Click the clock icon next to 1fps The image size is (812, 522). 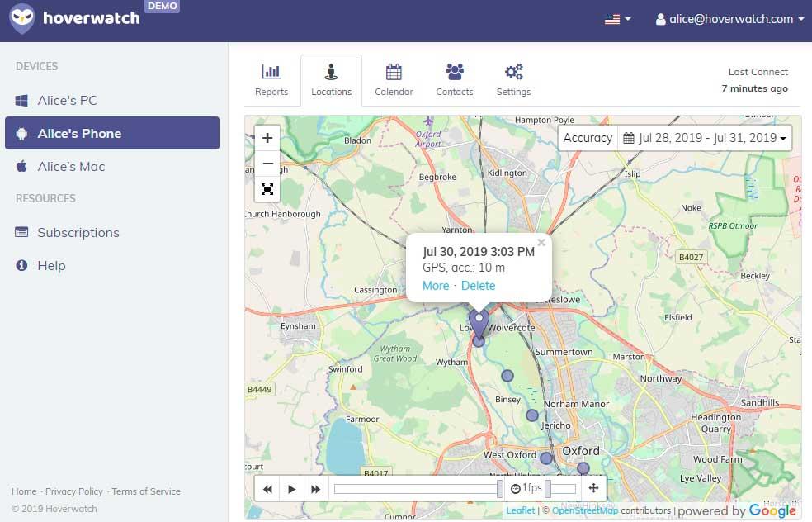[515, 489]
